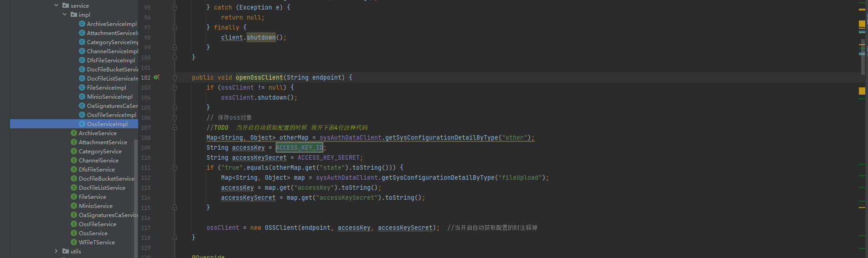
Task: Open DocFileBucketService interface file
Action: tap(107, 178)
